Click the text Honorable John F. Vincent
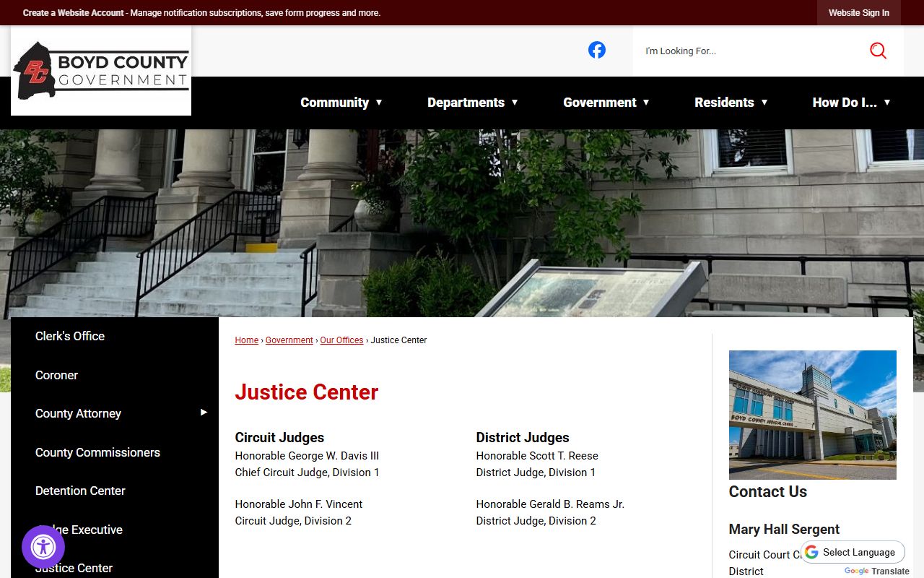 click(299, 504)
